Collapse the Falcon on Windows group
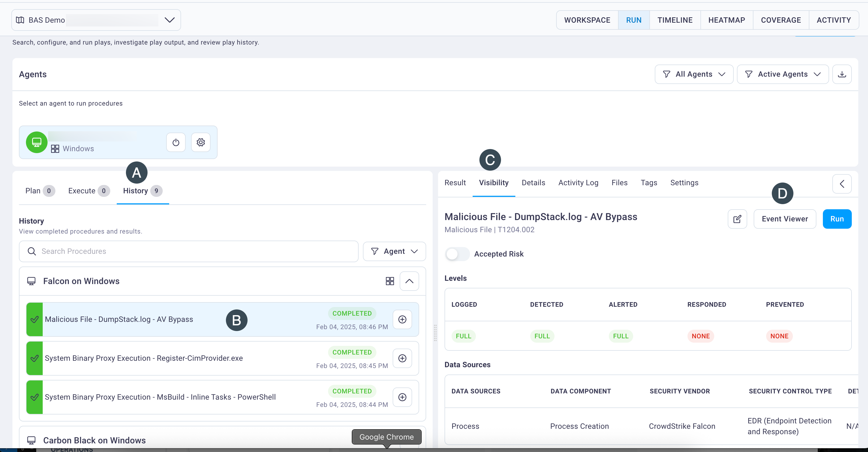Image resolution: width=868 pixels, height=452 pixels. tap(409, 281)
